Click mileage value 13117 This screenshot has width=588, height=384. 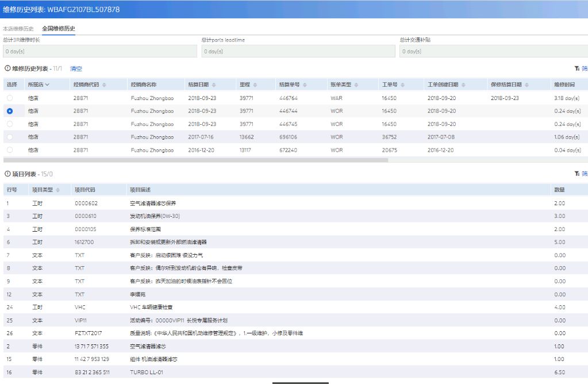click(x=245, y=150)
